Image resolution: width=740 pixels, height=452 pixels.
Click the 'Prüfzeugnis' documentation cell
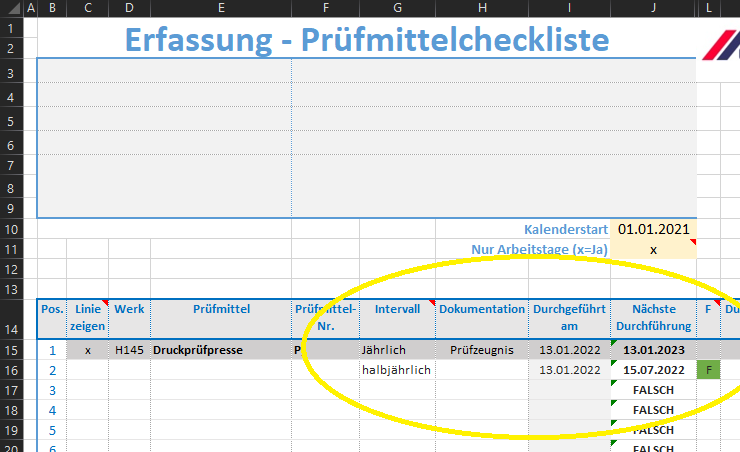pyautogui.click(x=482, y=350)
